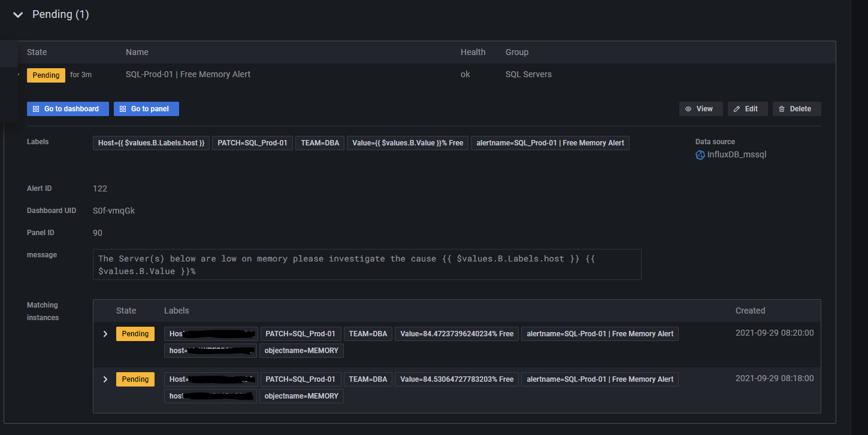
Task: Delete the Free Memory Alert rule
Action: (797, 109)
